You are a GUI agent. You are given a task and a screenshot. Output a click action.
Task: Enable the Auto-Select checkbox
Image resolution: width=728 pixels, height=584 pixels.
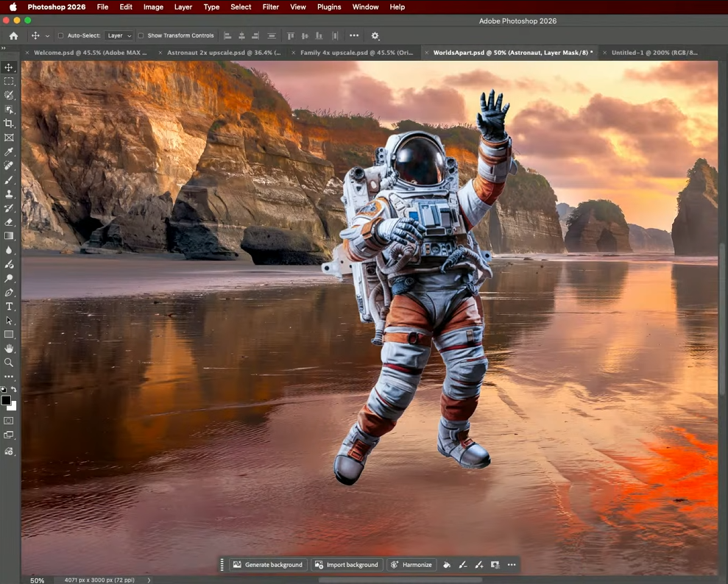tap(61, 35)
